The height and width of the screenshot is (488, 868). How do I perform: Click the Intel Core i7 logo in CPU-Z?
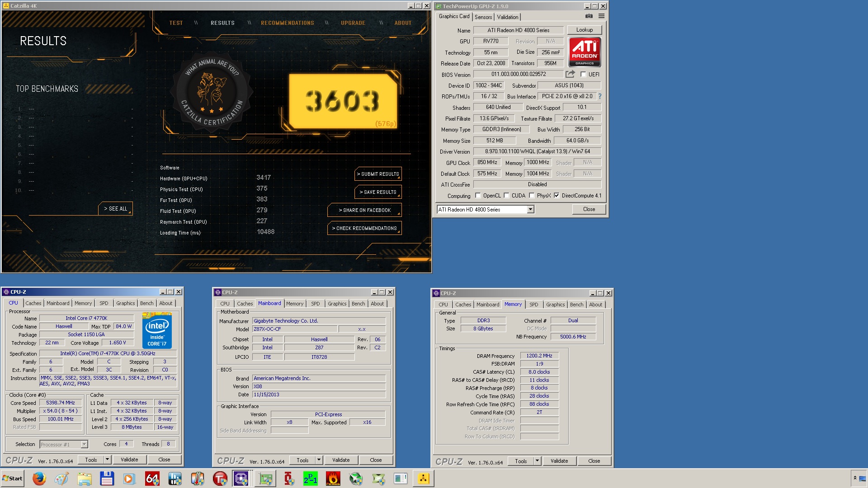157,331
